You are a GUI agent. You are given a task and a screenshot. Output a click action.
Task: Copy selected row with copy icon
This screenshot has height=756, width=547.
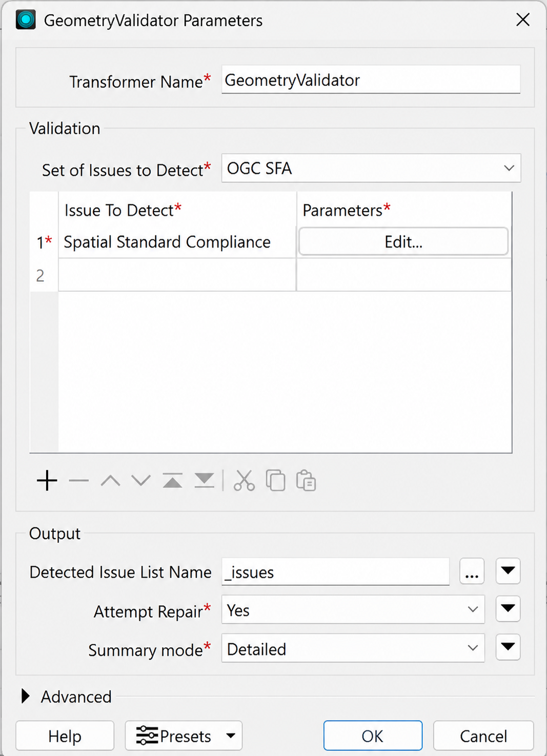click(x=275, y=481)
